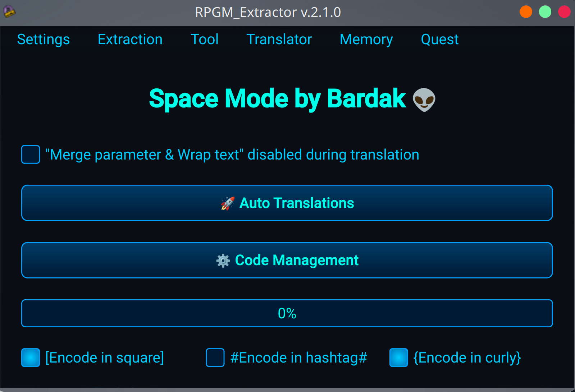575x392 pixels.
Task: Open the Settings menu
Action: (x=44, y=40)
